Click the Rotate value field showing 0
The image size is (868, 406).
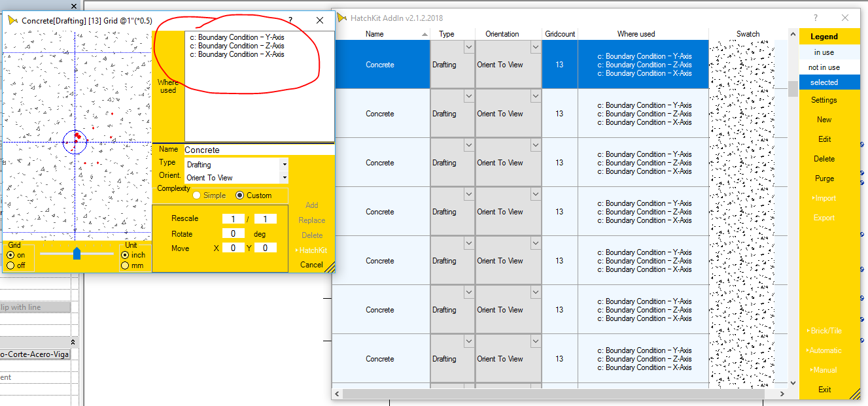click(x=234, y=233)
